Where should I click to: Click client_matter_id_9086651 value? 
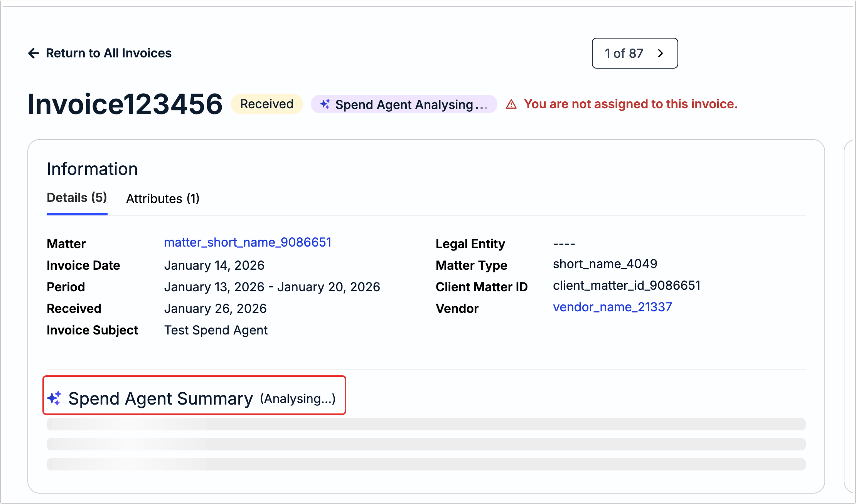[x=627, y=286]
